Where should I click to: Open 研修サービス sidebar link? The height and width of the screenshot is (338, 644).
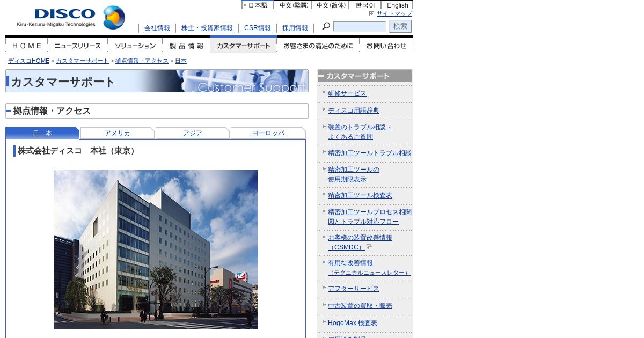click(347, 93)
